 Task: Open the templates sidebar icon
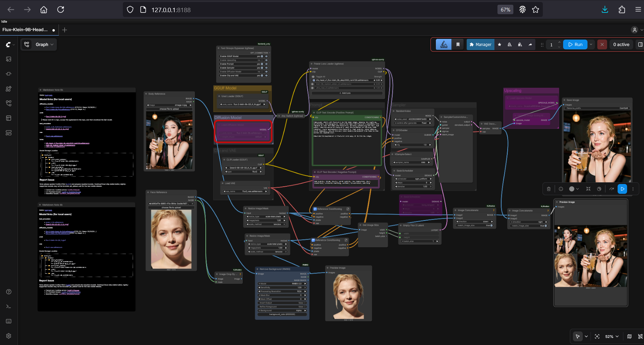[9, 133]
